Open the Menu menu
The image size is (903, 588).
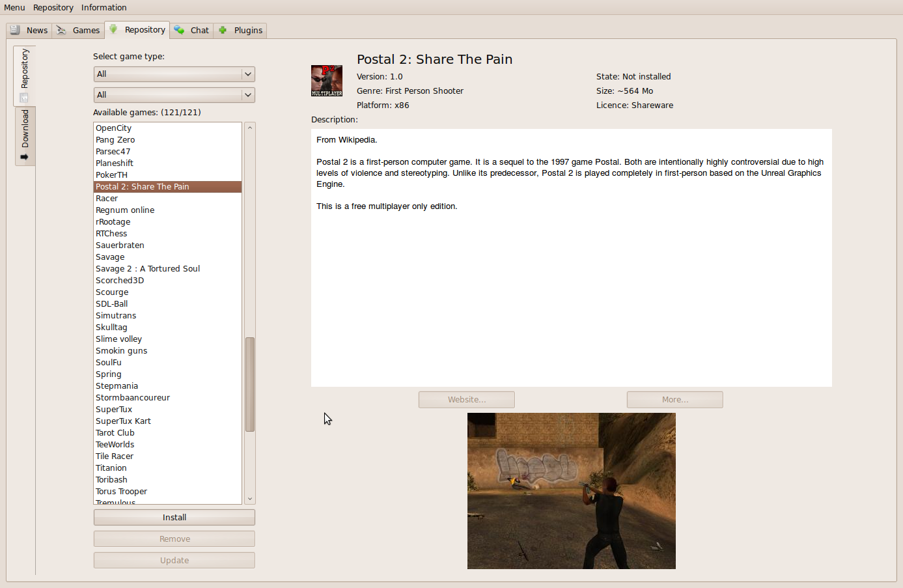14,8
